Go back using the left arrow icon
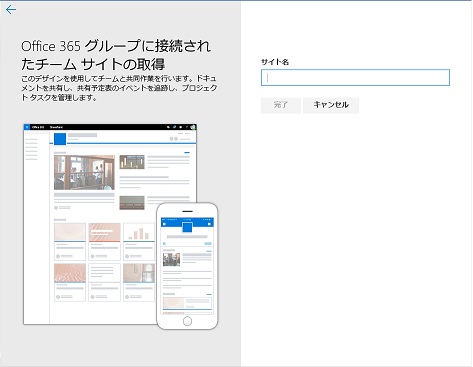The width and height of the screenshot is (473, 367). 11,10
